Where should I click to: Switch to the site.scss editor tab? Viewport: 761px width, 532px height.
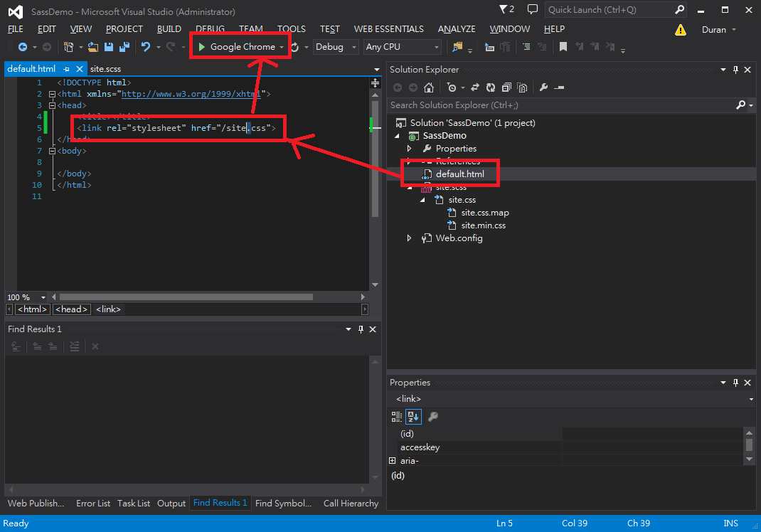click(105, 69)
